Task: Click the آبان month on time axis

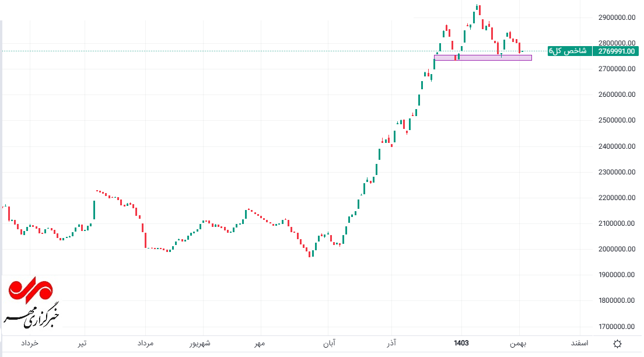Action: point(328,344)
